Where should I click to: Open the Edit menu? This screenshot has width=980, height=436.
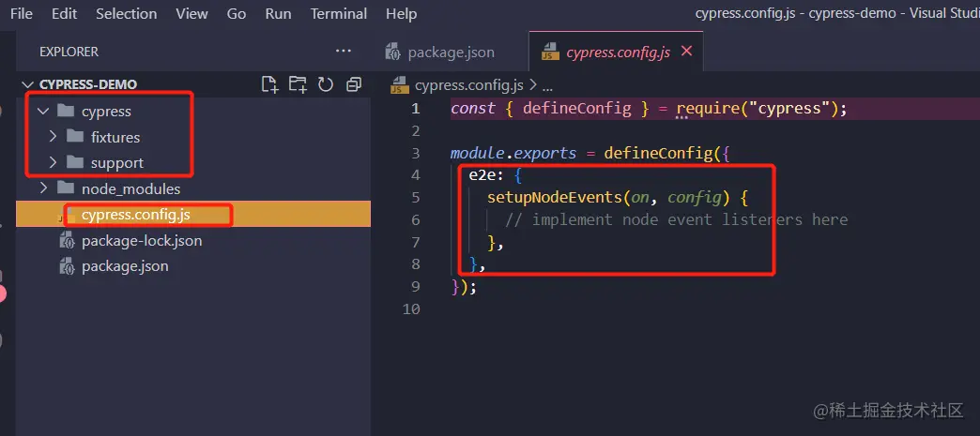[65, 14]
